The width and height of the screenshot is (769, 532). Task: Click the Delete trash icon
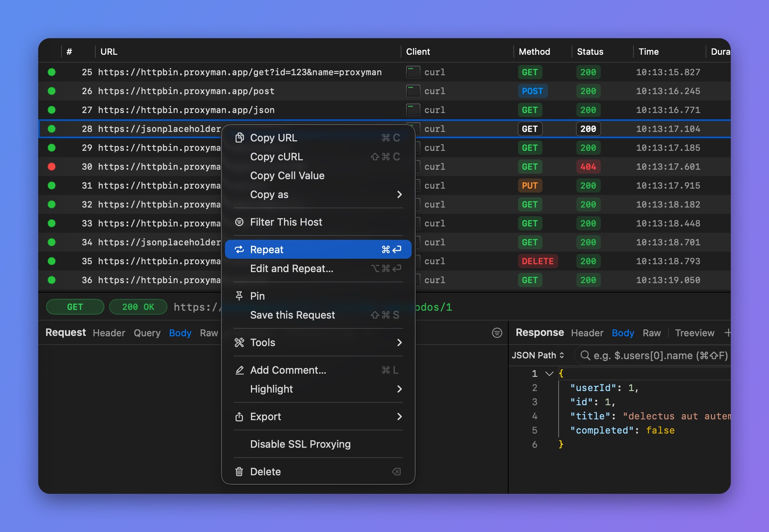coord(239,472)
